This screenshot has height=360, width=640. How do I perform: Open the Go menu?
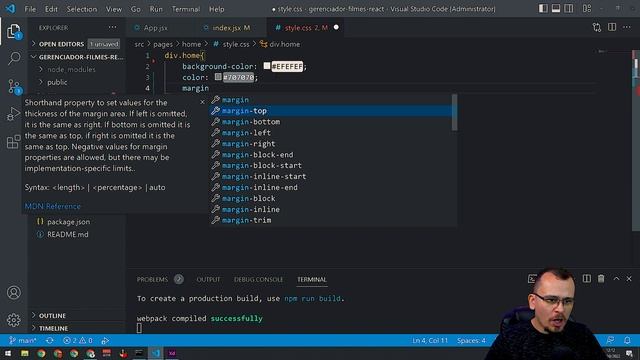coord(136,9)
